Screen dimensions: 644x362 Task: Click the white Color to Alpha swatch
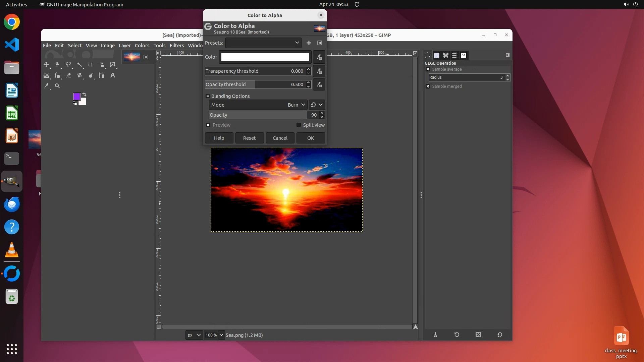[x=265, y=57]
